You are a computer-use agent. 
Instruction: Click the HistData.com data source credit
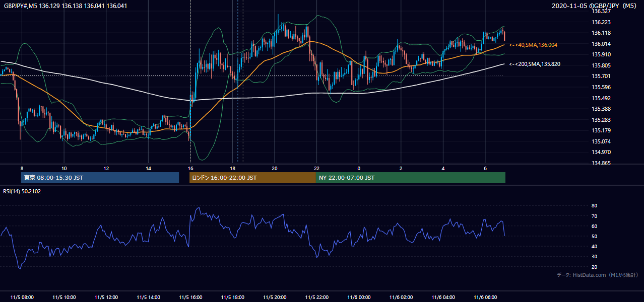(598, 275)
